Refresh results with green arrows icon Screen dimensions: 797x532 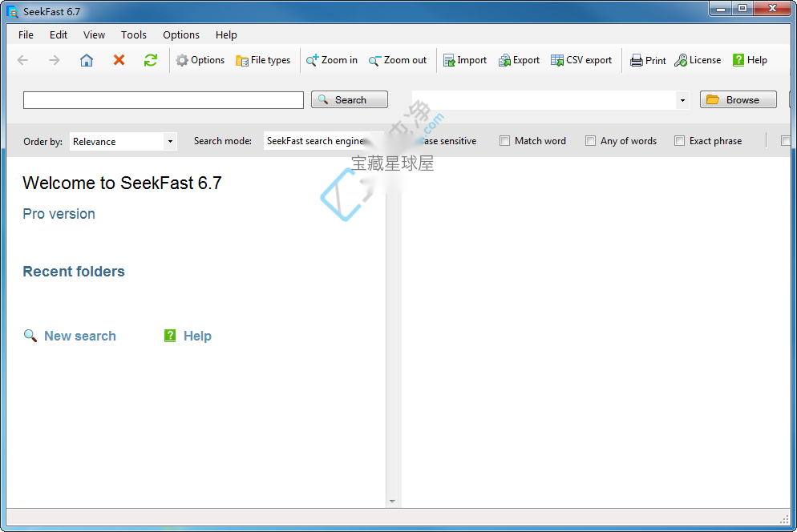(151, 60)
